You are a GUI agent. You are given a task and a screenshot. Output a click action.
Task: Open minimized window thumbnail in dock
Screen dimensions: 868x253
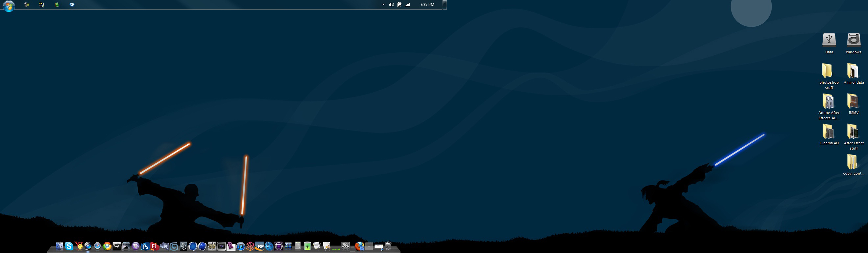pyautogui.click(x=379, y=247)
